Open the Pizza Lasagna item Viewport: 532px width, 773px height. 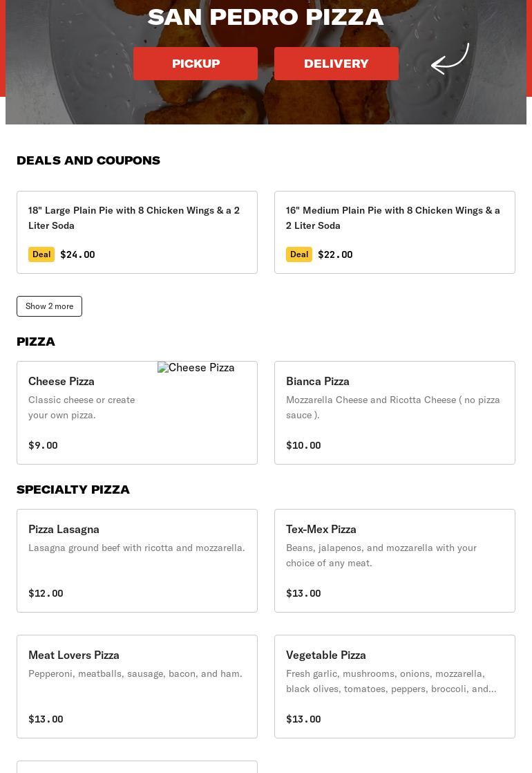[x=64, y=529]
